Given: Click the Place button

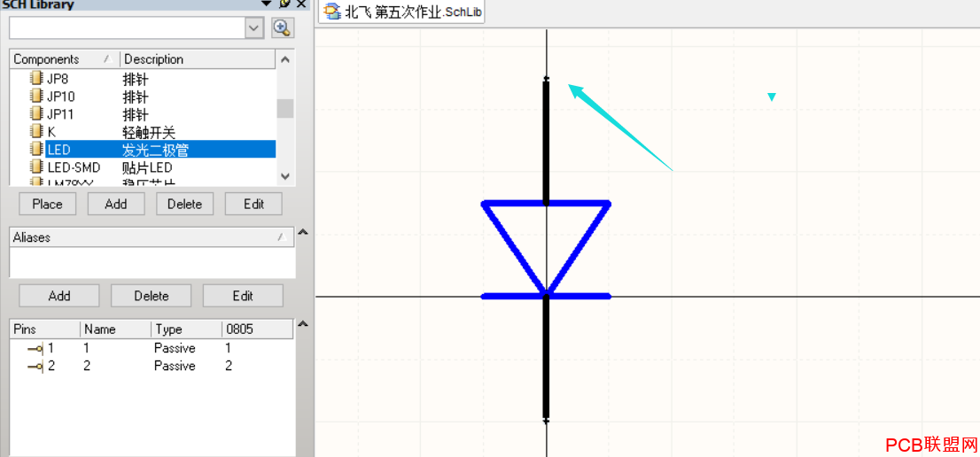Looking at the screenshot, I should 48,205.
